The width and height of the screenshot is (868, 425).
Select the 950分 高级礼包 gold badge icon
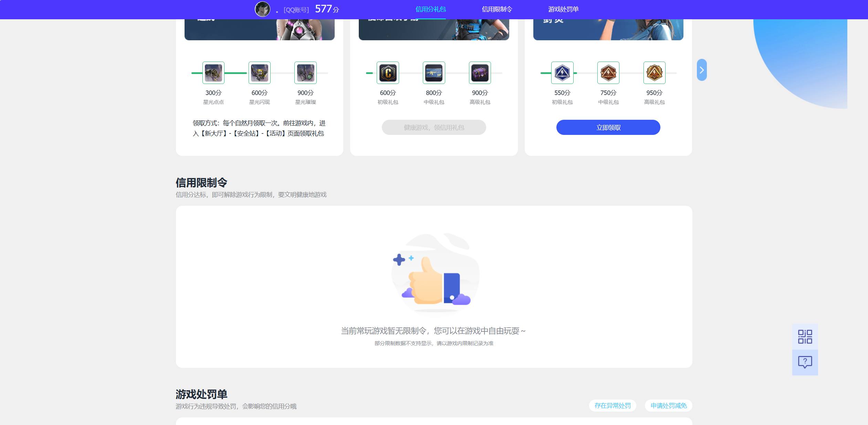pyautogui.click(x=655, y=73)
